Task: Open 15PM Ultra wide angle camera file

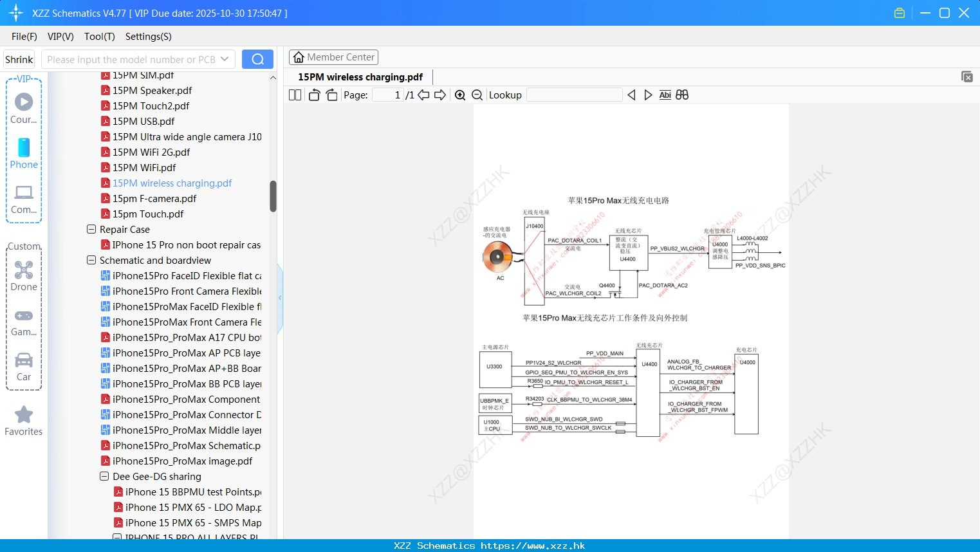Action: point(181,137)
